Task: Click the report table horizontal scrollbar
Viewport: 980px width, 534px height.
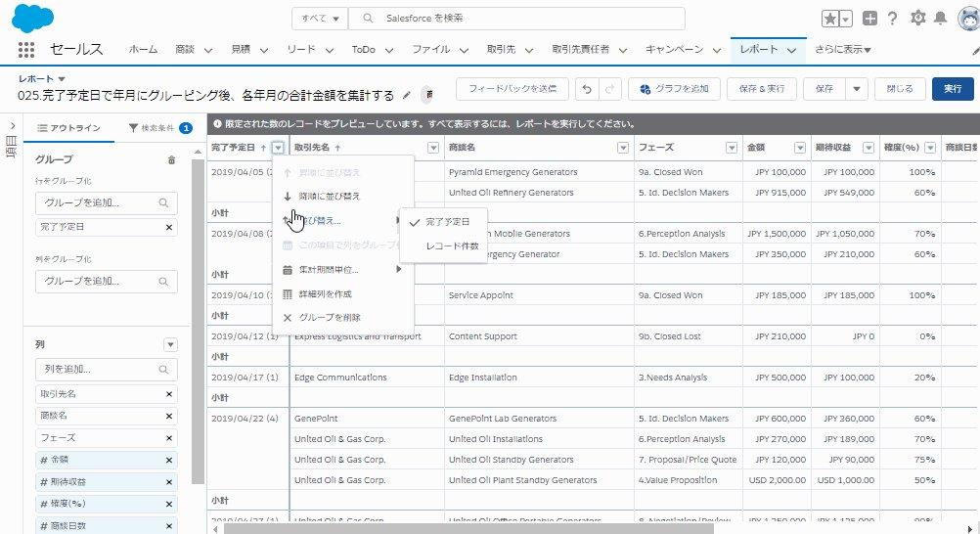Action: click(468, 529)
